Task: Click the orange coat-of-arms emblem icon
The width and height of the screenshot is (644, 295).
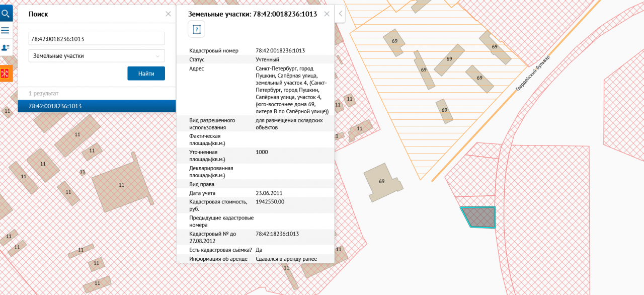Action: (6, 73)
